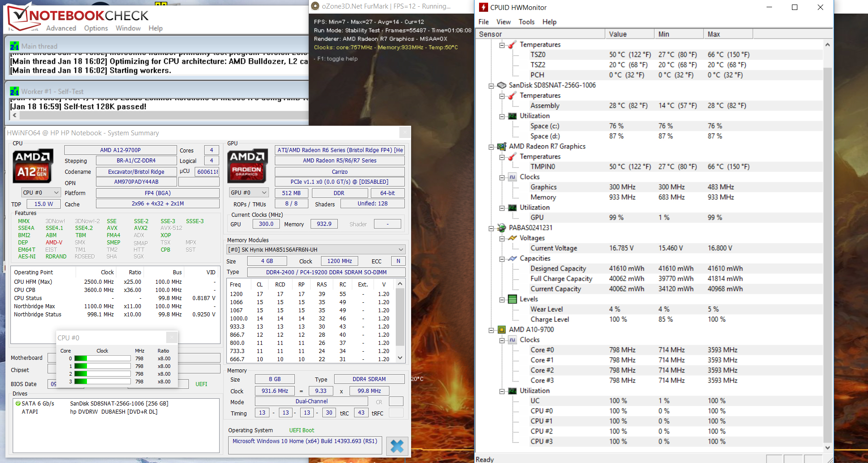The width and height of the screenshot is (868, 463).
Task: Click the Max column header in HWMonitor
Action: (728, 34)
